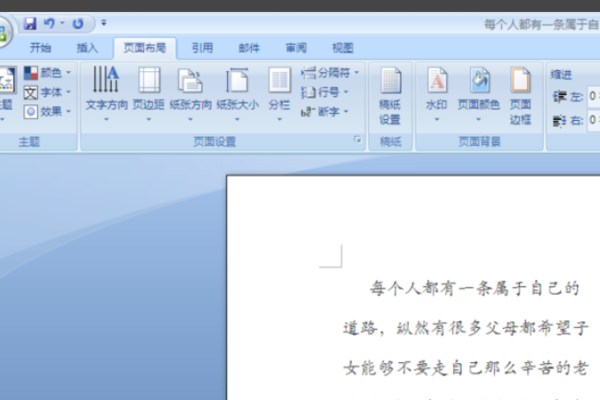The height and width of the screenshot is (400, 600).
Task: Open the 视图 tab
Action: [342, 48]
